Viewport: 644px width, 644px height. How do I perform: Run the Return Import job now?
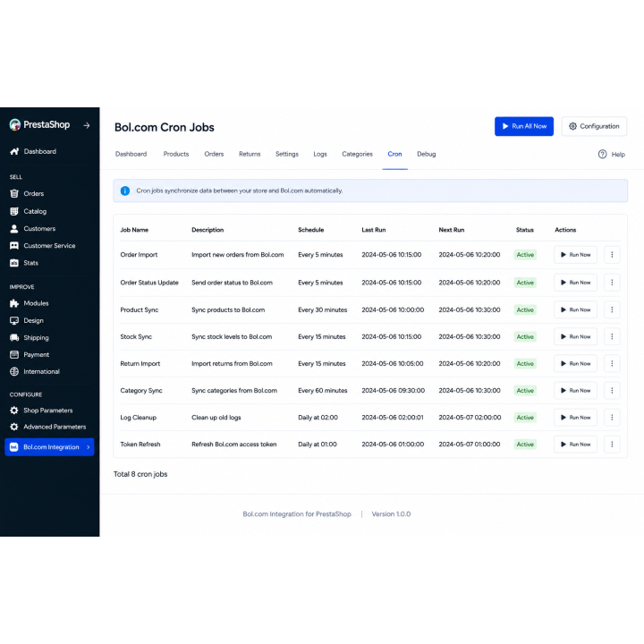pos(575,363)
